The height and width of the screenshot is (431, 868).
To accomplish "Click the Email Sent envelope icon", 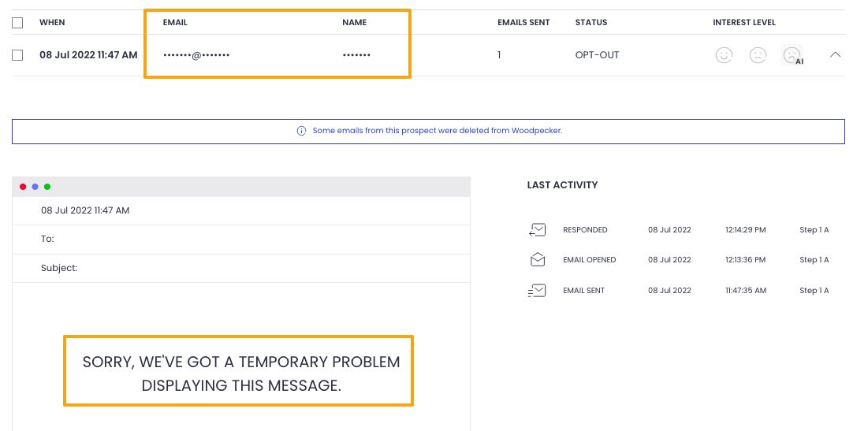I will tap(537, 291).
